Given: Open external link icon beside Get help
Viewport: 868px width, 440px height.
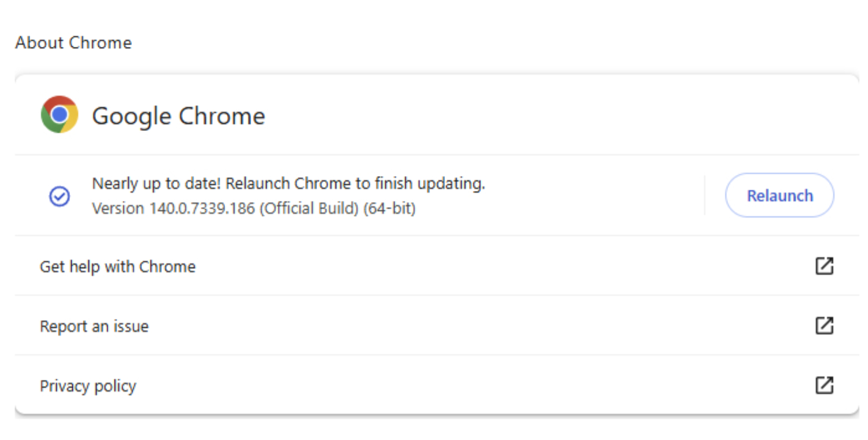Looking at the screenshot, I should pos(824,266).
